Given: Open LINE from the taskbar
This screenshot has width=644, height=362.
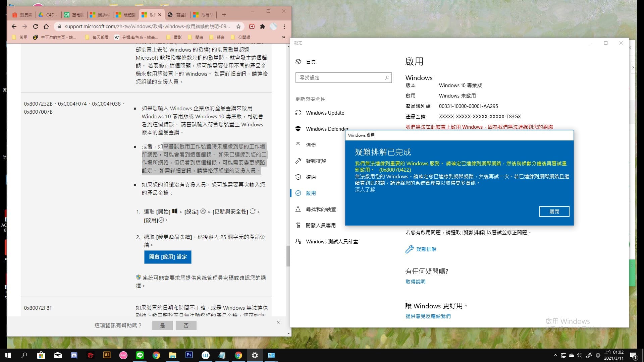Looking at the screenshot, I should (x=140, y=355).
